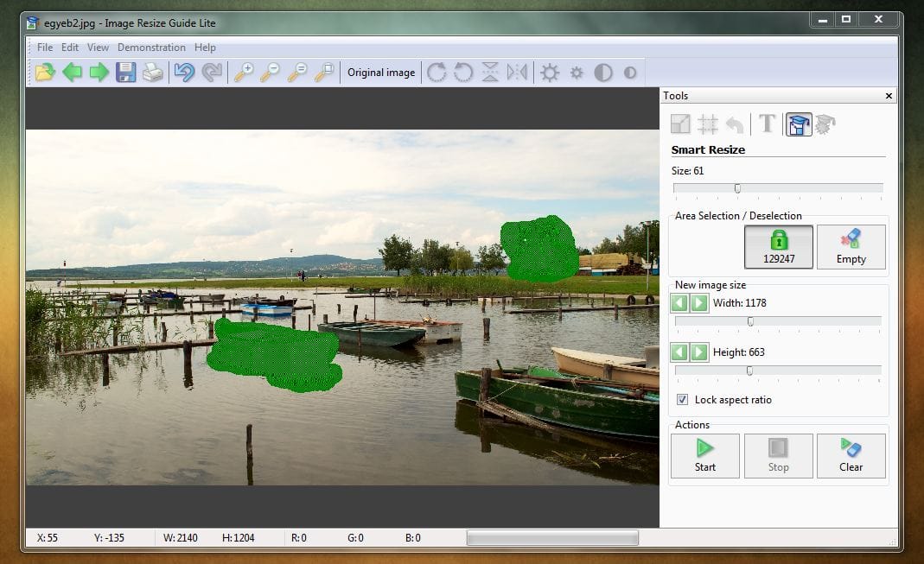The width and height of the screenshot is (924, 564).
Task: Click the Size slider handle
Action: [x=737, y=188]
